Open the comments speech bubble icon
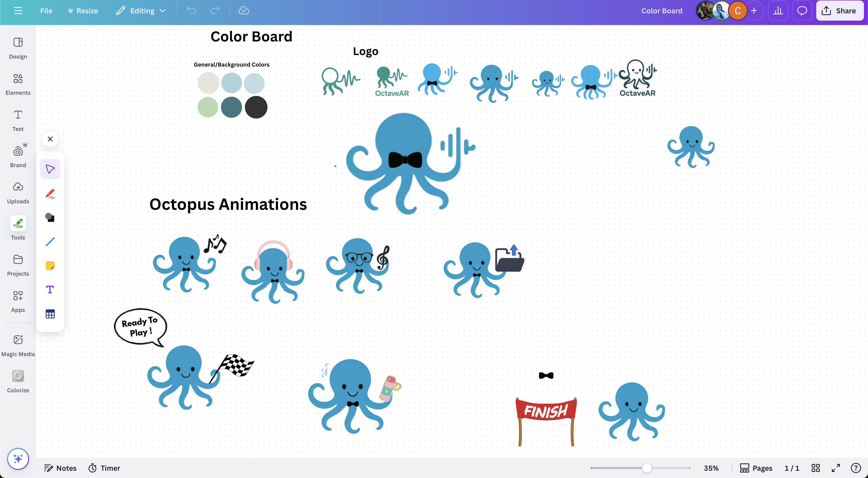This screenshot has height=478, width=868. (802, 11)
